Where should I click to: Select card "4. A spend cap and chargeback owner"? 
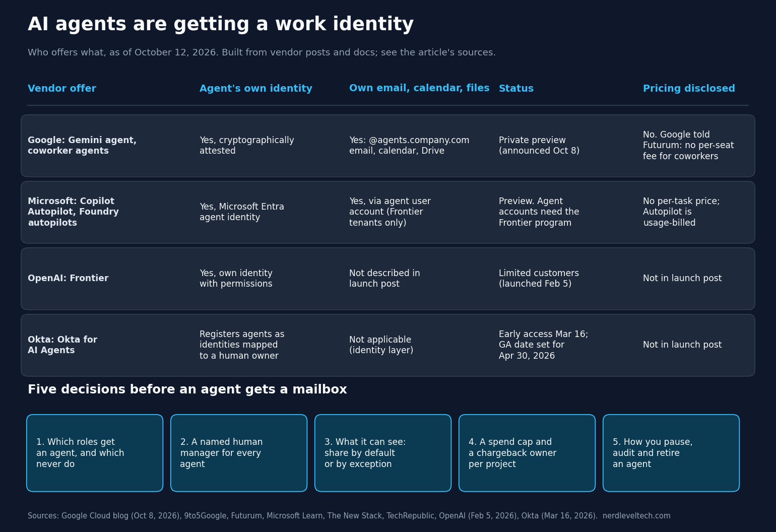tap(527, 453)
